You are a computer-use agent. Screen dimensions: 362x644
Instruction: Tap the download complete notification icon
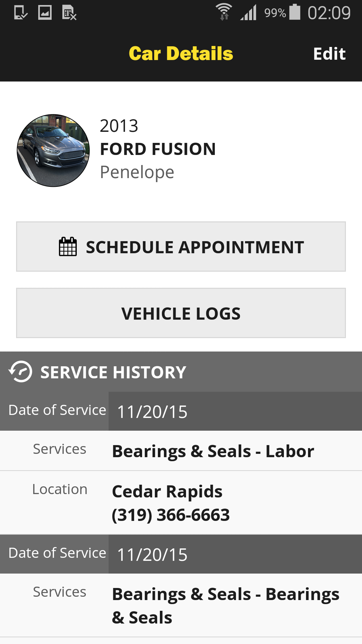tap(21, 13)
